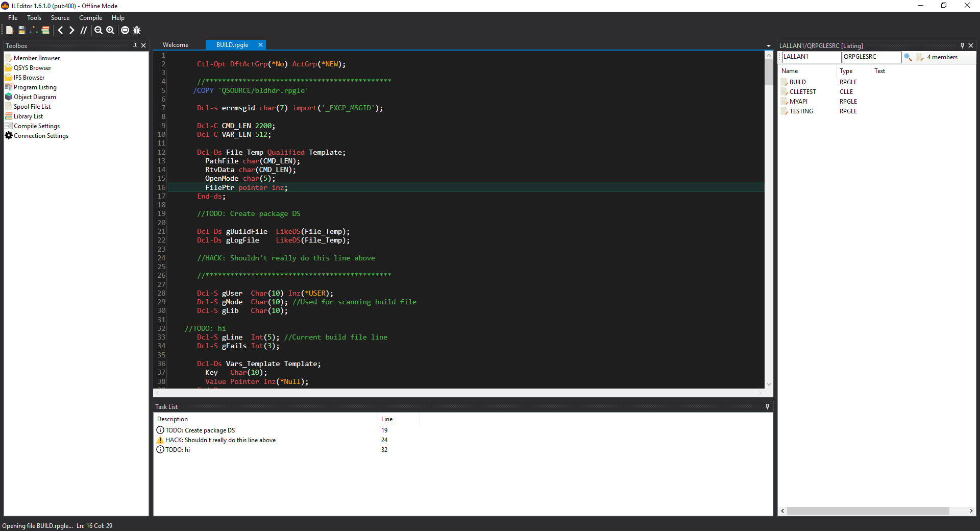Click the bug debug toolbar icon
Screen dimensions: 980x531
[x=137, y=30]
